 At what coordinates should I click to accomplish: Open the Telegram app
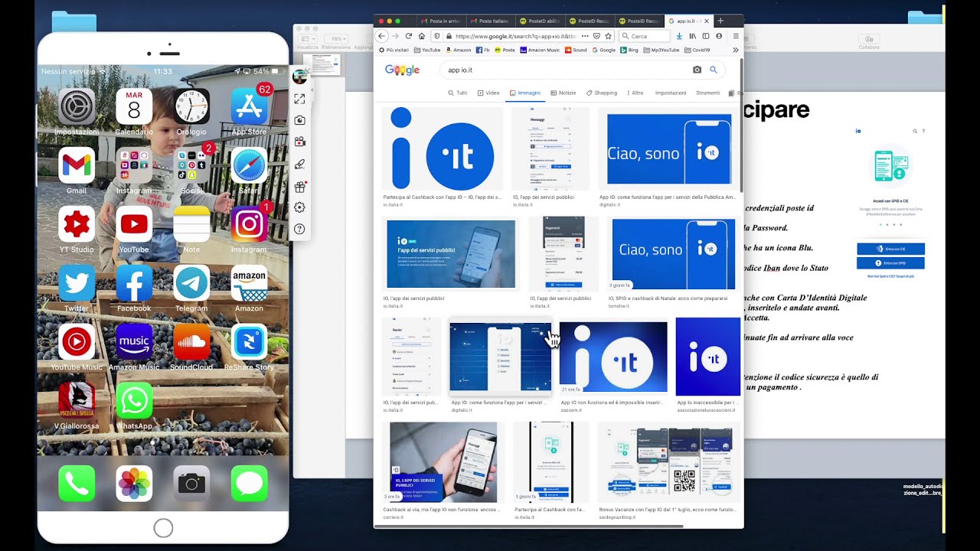(x=191, y=282)
